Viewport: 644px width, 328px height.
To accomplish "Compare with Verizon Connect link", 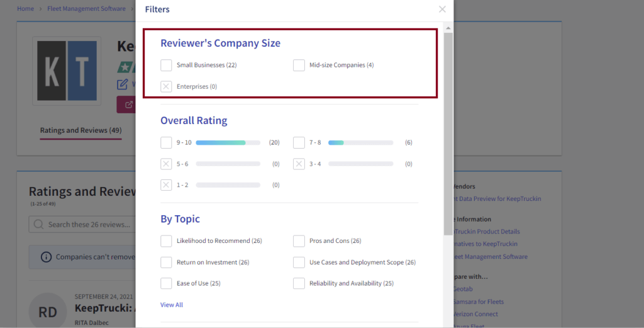I will tap(475, 314).
